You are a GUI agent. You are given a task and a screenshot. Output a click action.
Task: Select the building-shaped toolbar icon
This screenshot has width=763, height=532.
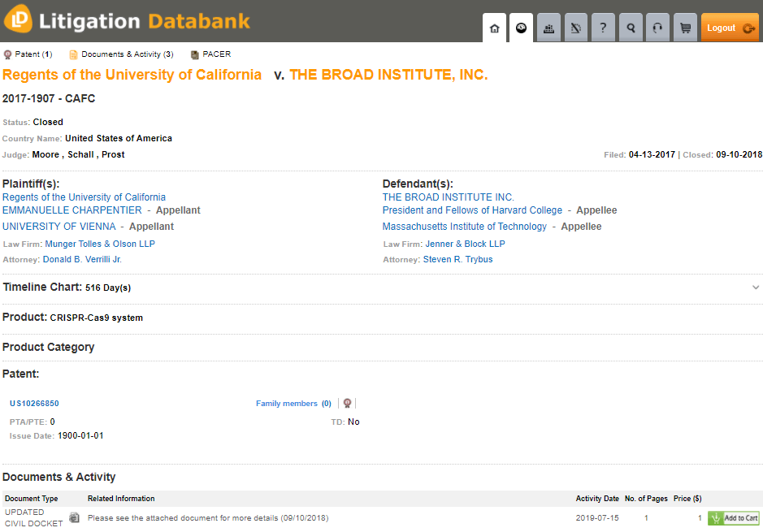click(x=548, y=27)
